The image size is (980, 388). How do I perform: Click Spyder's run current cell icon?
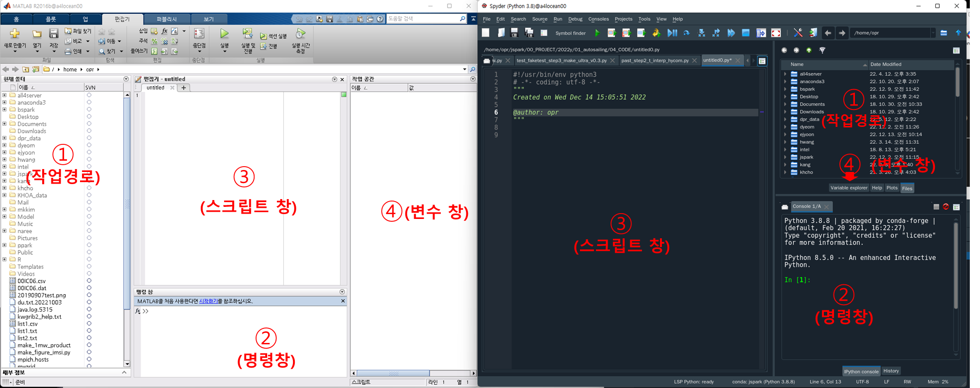point(611,33)
